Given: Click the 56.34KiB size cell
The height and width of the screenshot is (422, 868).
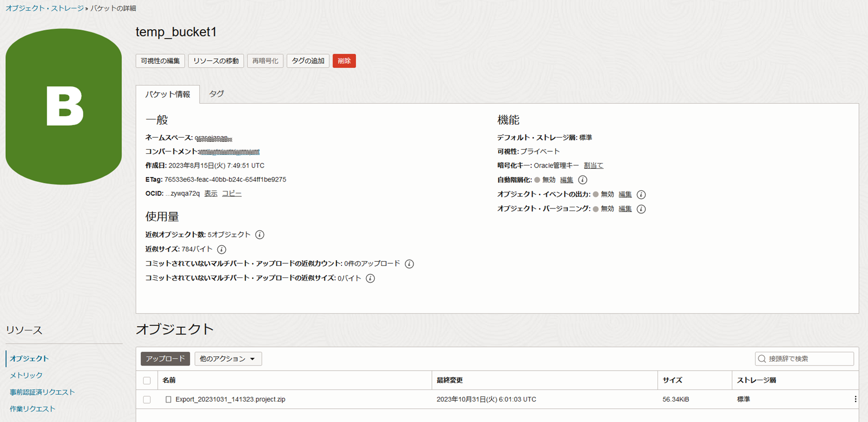Looking at the screenshot, I should (676, 399).
